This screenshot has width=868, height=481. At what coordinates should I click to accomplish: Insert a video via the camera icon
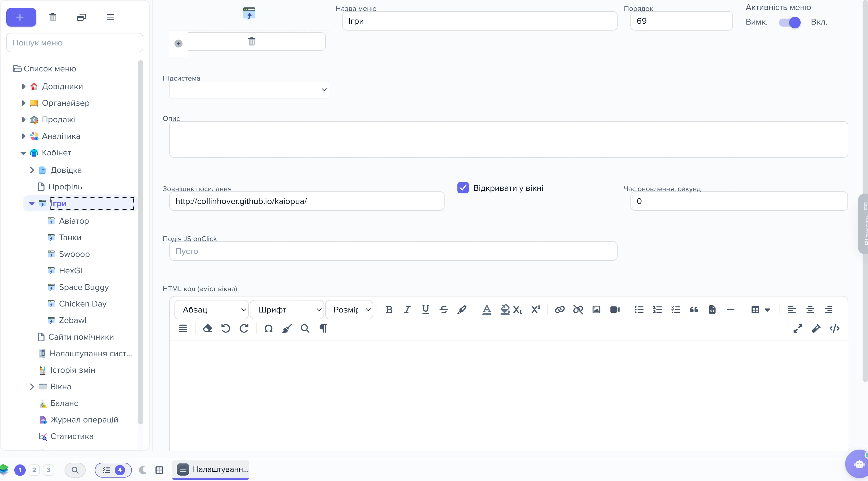point(615,309)
